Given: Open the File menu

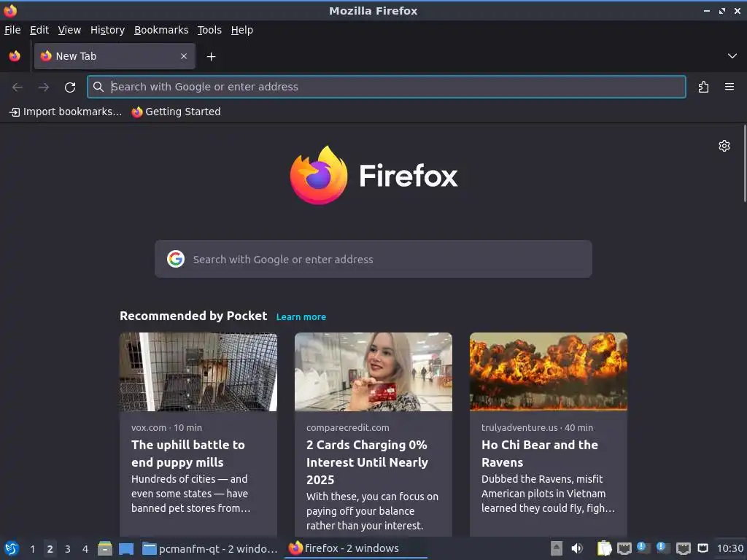Looking at the screenshot, I should tap(12, 30).
